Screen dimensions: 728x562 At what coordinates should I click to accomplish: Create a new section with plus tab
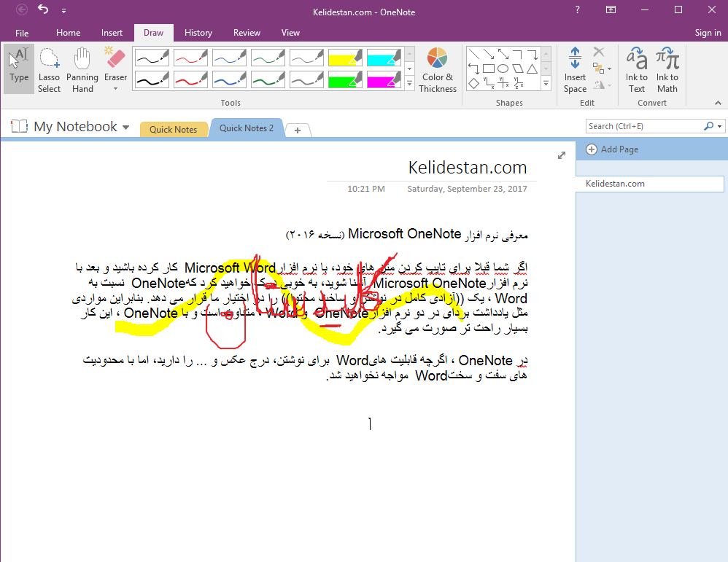click(x=298, y=130)
